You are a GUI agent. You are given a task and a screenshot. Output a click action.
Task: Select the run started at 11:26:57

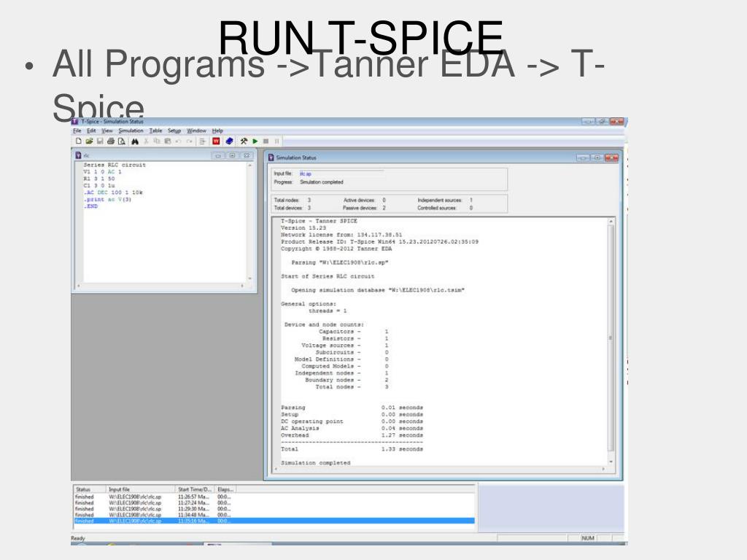[274, 497]
